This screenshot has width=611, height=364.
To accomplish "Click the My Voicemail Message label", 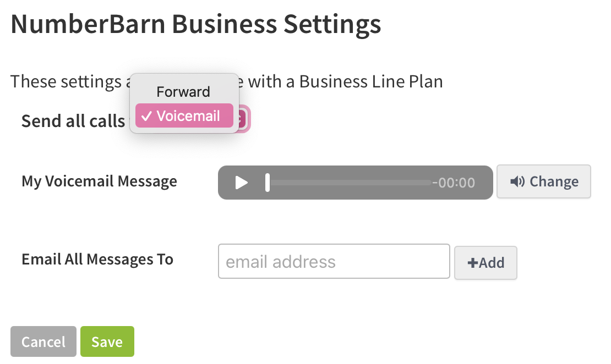I will tap(99, 181).
